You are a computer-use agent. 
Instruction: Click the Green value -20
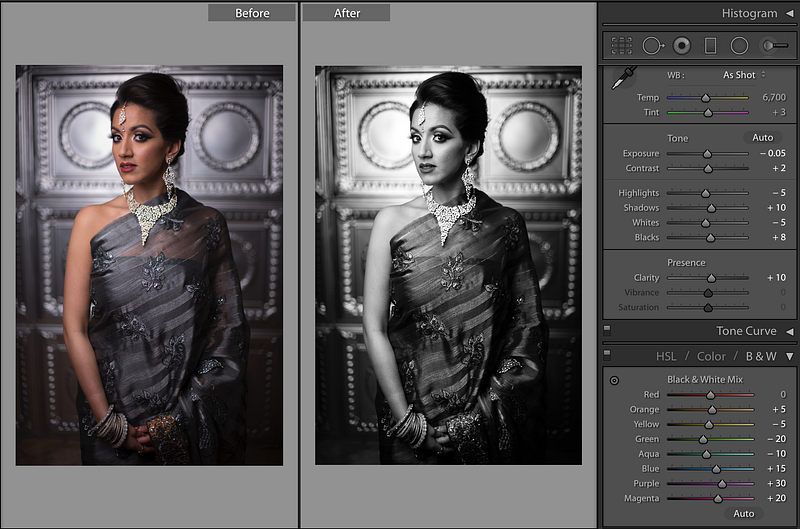777,439
